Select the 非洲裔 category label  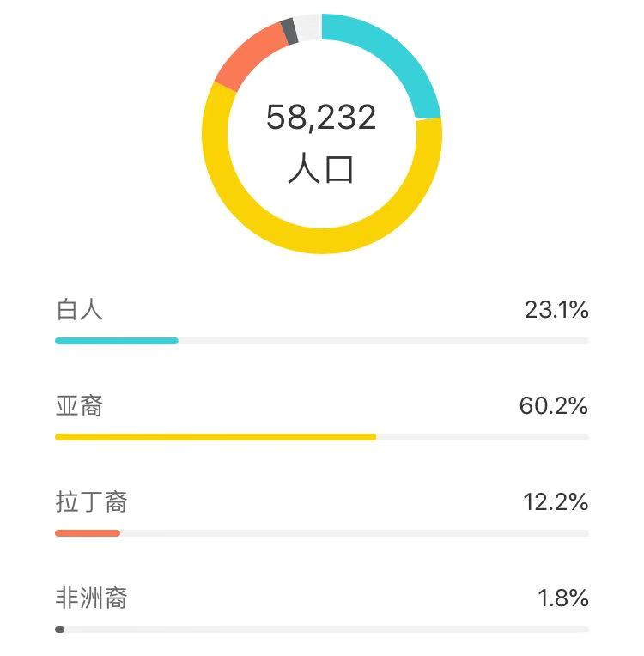pyautogui.click(x=91, y=598)
